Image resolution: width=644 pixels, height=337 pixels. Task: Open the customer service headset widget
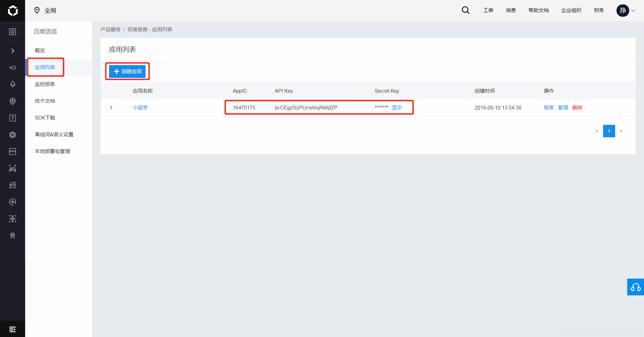tap(636, 287)
